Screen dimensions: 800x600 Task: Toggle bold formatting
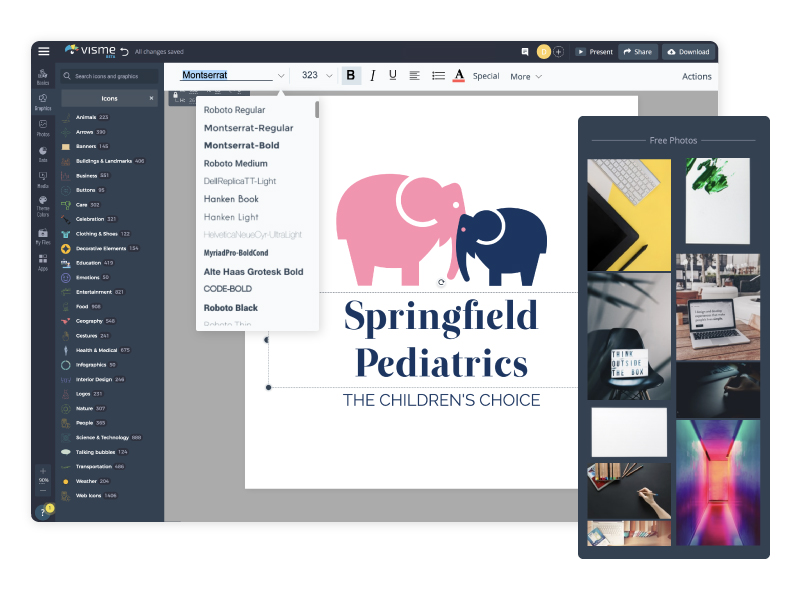pos(351,76)
